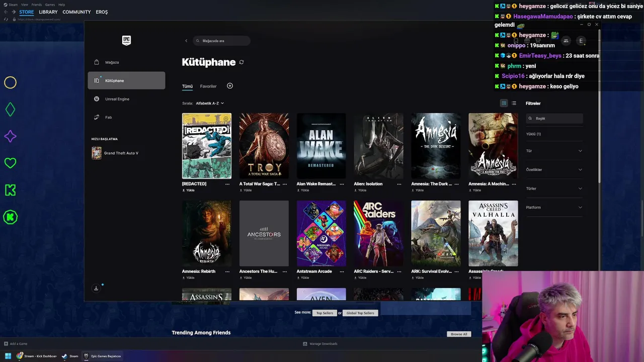This screenshot has height=362, width=644.
Task: Open options menu for Ancestors The Humankind
Action: click(x=285, y=271)
